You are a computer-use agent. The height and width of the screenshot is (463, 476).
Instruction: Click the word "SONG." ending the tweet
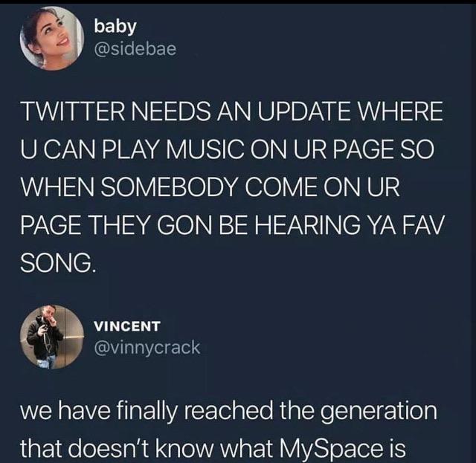click(58, 262)
